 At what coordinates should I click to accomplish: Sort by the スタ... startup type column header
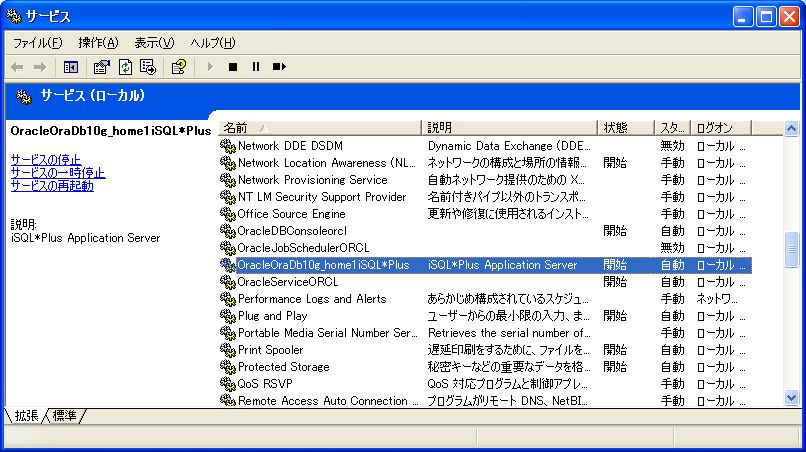point(672,128)
